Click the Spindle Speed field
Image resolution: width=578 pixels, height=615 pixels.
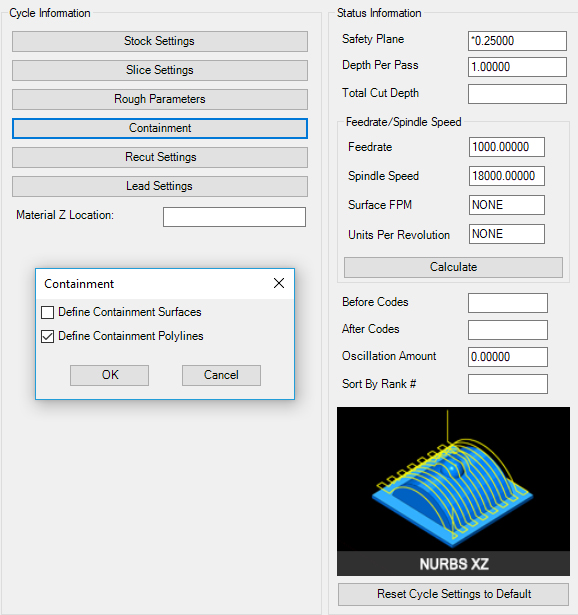pyautogui.click(x=507, y=176)
